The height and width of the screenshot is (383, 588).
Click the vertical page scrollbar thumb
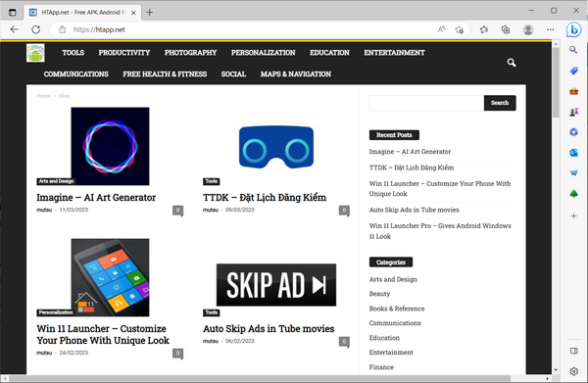pyautogui.click(x=556, y=82)
